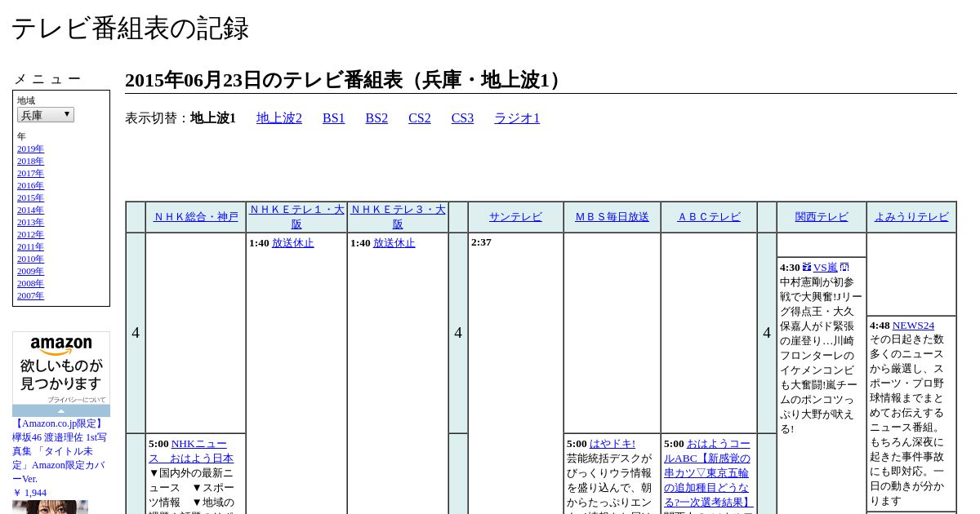
Task: Collapse the Amazon ad via its arrow bar
Action: pos(61,410)
